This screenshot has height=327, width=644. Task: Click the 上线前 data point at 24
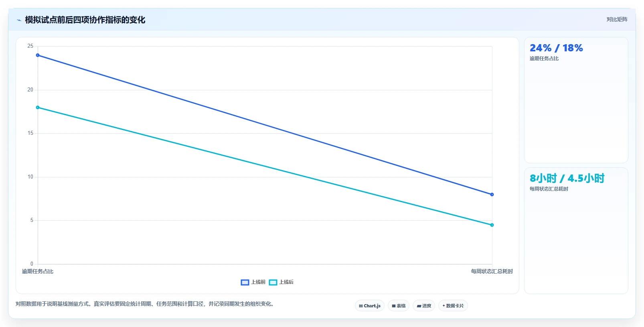tap(38, 55)
